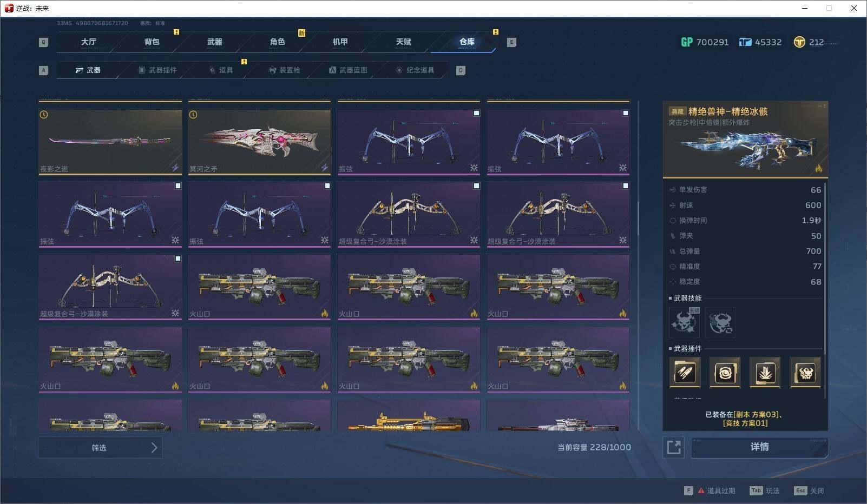Select the 冥河之矛 weapon card
This screenshot has height=504, width=867.
coord(259,142)
